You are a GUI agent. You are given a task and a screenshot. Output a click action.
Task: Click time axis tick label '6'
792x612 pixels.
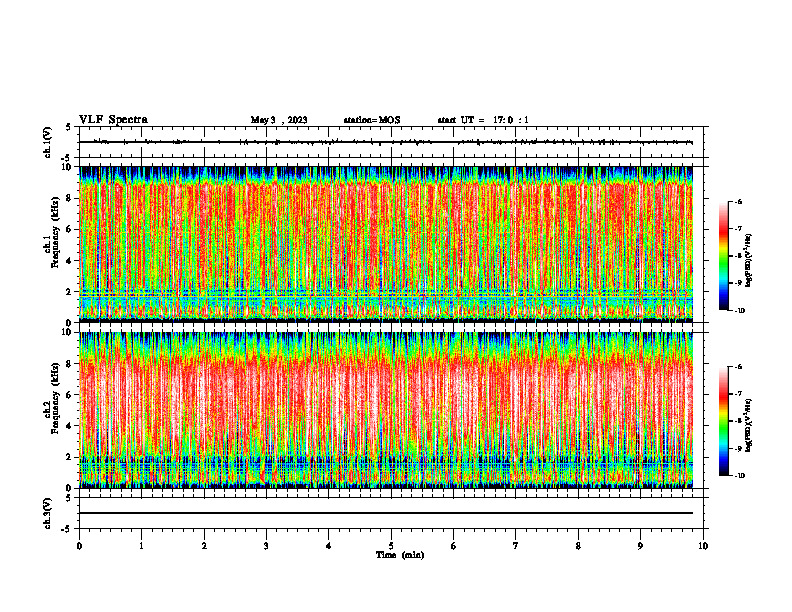[x=454, y=546]
